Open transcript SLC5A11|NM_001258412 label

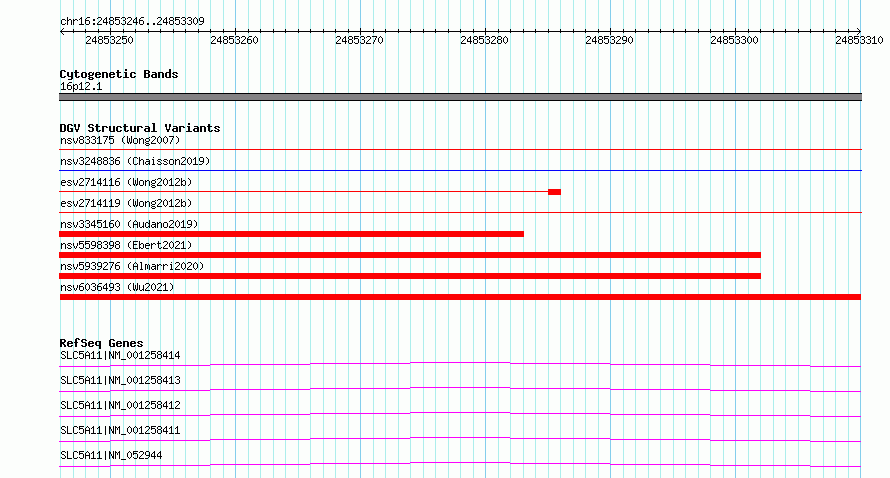[120, 405]
